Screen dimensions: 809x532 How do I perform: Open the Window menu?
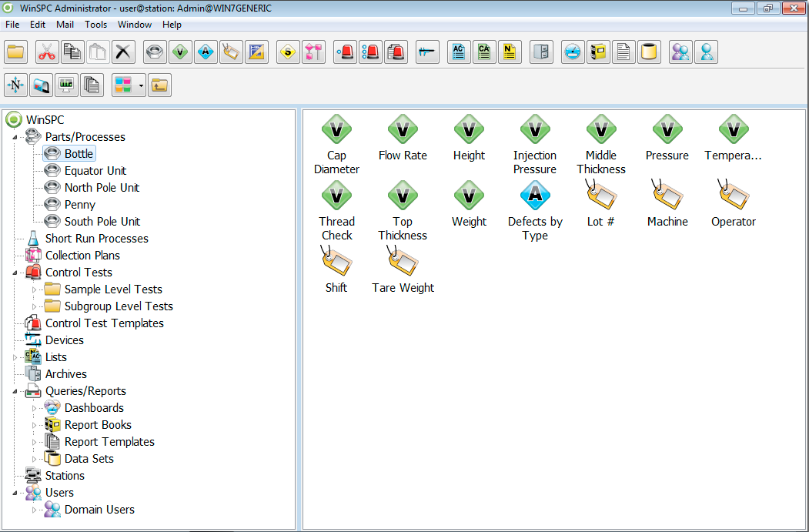[135, 25]
